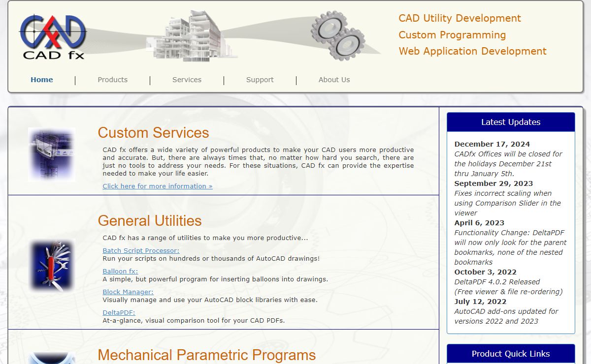Image resolution: width=591 pixels, height=364 pixels.
Task: Click 'CAD fx has a range of utilities' text
Action: click(x=205, y=238)
